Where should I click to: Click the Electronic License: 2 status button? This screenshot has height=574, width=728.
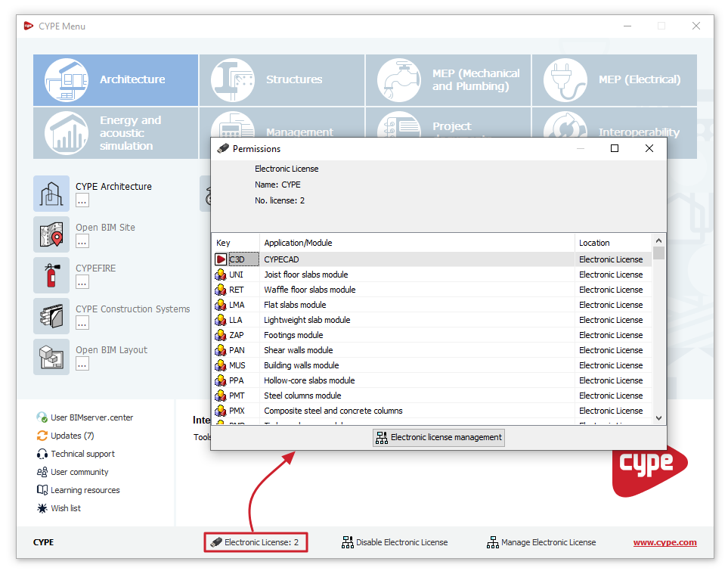[256, 542]
